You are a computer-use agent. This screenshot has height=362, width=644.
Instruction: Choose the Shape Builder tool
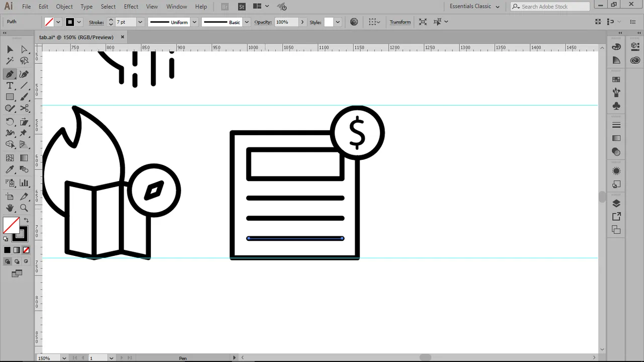(x=10, y=145)
